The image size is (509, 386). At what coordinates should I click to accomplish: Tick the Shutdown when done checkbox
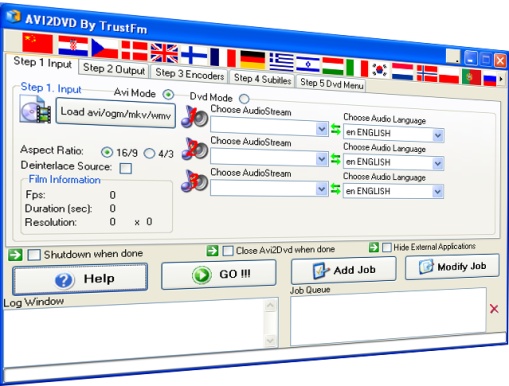[x=34, y=255]
